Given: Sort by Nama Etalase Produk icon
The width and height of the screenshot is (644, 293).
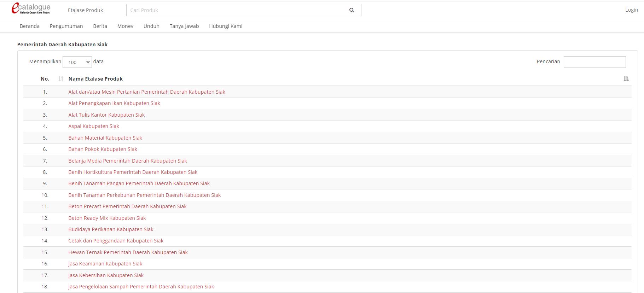Looking at the screenshot, I should (x=626, y=79).
